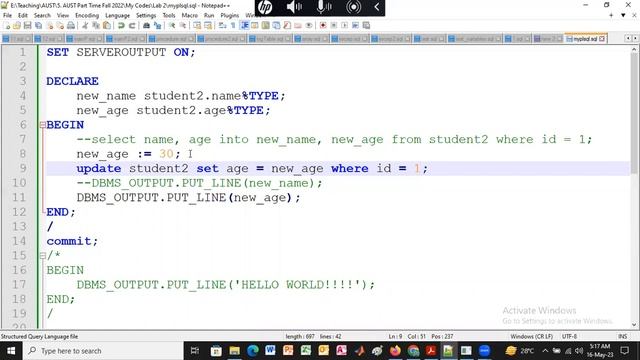Click the Replace toolbar icon
The width and height of the screenshot is (640, 360).
[x=157, y=25]
